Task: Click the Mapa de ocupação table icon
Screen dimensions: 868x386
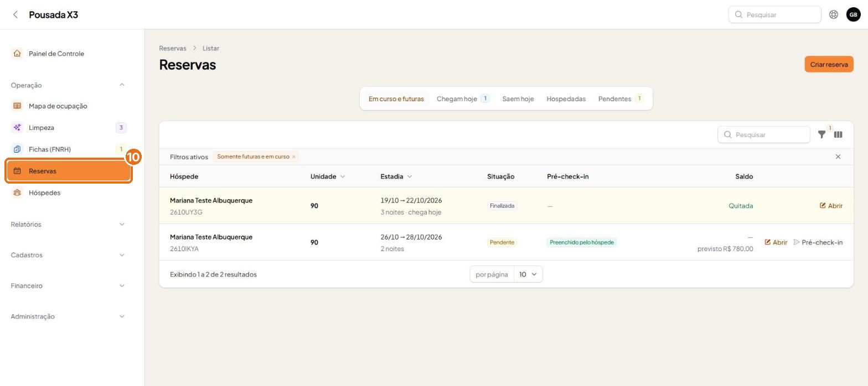Action: (x=17, y=106)
